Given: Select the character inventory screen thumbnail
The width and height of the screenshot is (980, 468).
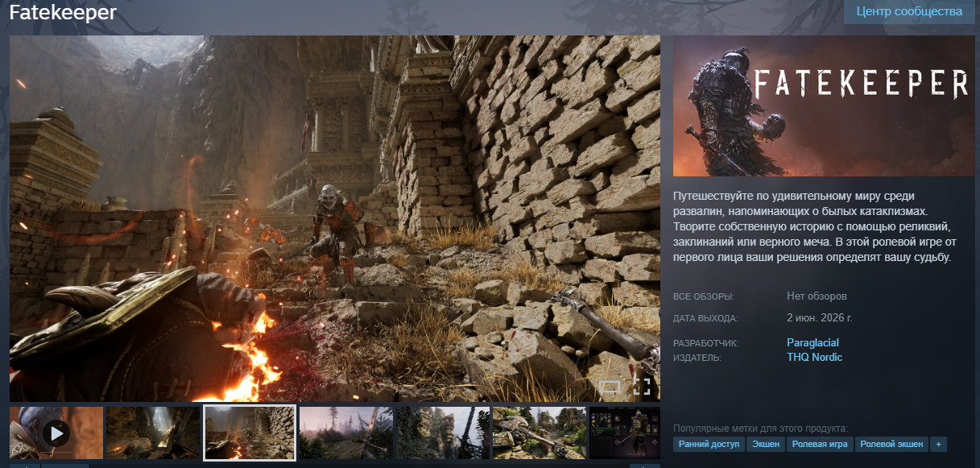Looking at the screenshot, I should [625, 433].
